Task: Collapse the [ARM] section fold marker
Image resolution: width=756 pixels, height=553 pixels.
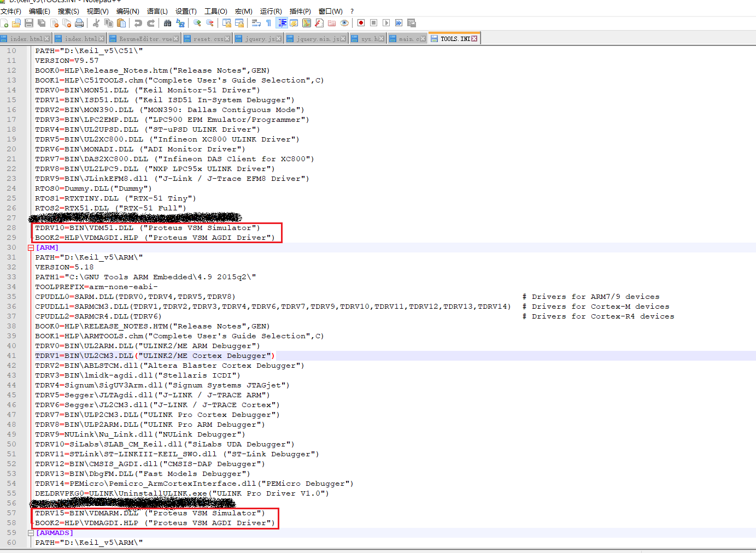Action: (x=31, y=248)
